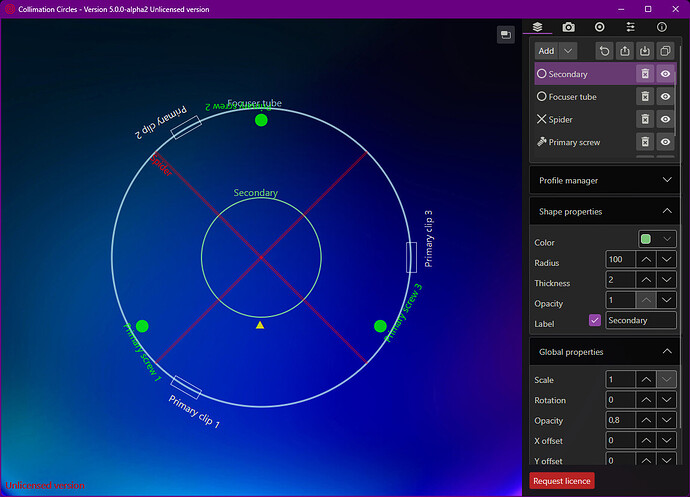Click the import download icon
Viewport: 690px width, 497px height.
point(645,51)
